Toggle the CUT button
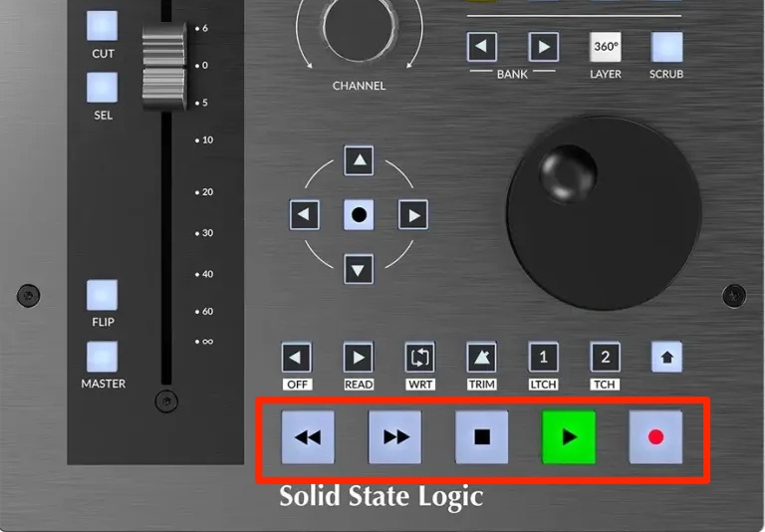765x532 pixels. point(102,25)
